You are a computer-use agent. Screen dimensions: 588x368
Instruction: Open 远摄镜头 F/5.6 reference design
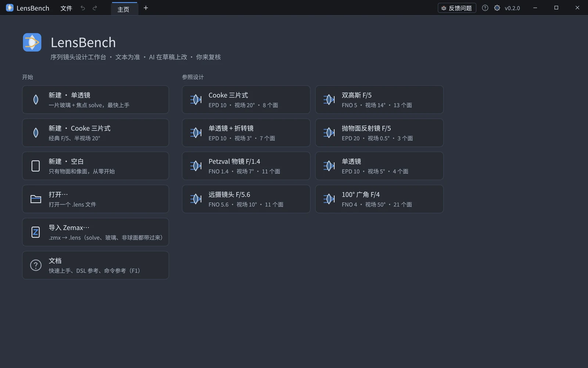click(x=246, y=199)
